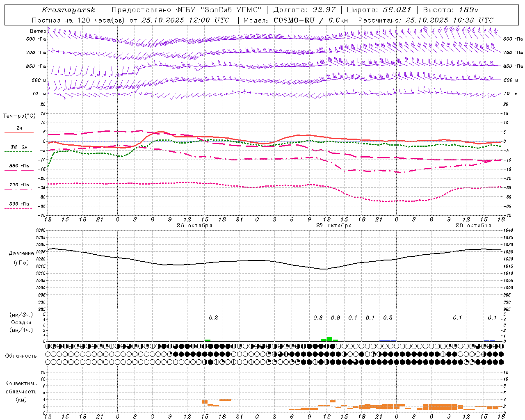Click the 'Прогноз на 120 часа(ов)' forecast start text
Viewport: 525px width, 420px height.
point(79,20)
